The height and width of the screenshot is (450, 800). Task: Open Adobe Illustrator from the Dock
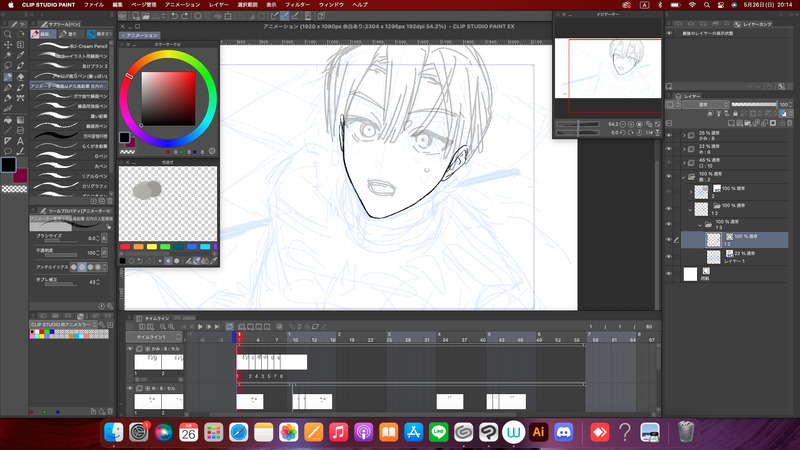[x=538, y=432]
